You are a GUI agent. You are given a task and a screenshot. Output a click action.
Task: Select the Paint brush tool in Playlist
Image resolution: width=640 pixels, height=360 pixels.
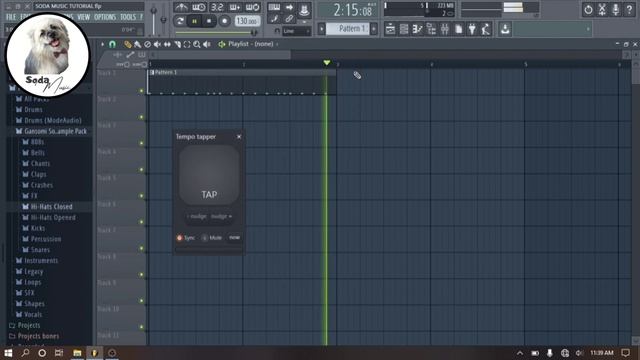click(138, 44)
